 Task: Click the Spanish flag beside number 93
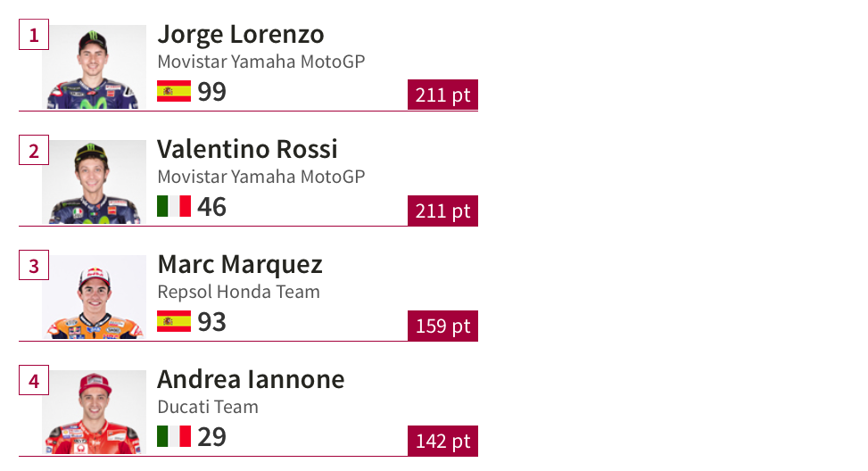(174, 321)
